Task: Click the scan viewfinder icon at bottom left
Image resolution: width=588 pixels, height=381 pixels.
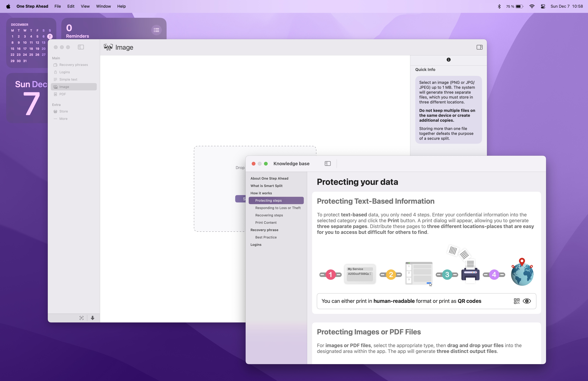Action: click(x=81, y=318)
